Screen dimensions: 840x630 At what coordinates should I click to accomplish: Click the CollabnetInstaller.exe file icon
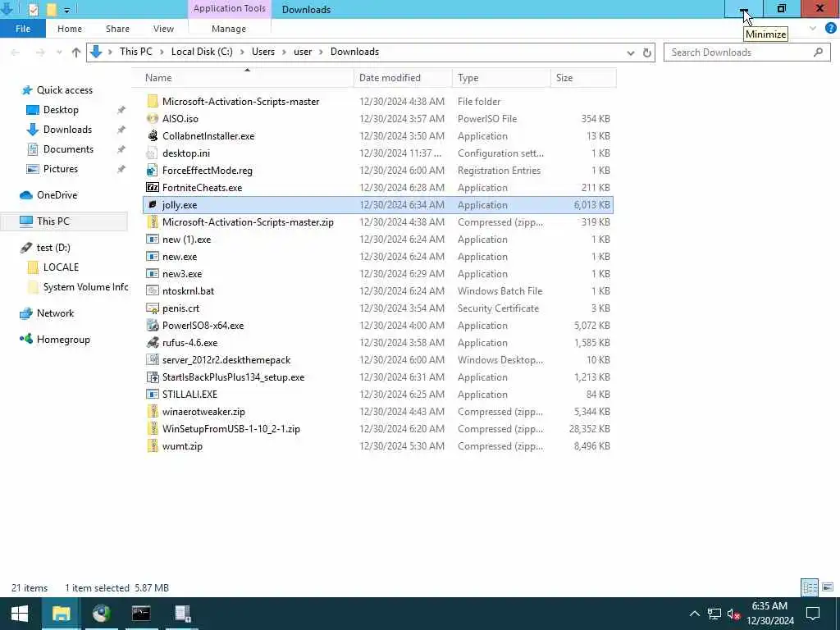pos(153,135)
